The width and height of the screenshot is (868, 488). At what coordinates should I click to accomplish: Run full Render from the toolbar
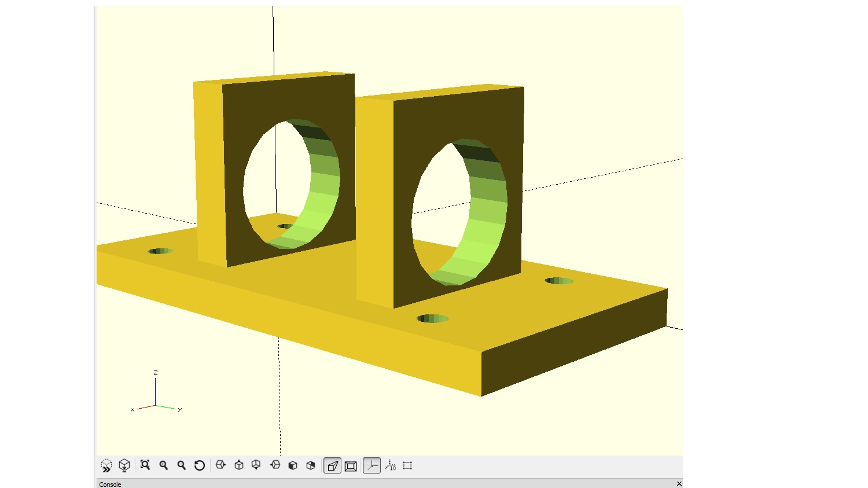pyautogui.click(x=124, y=465)
